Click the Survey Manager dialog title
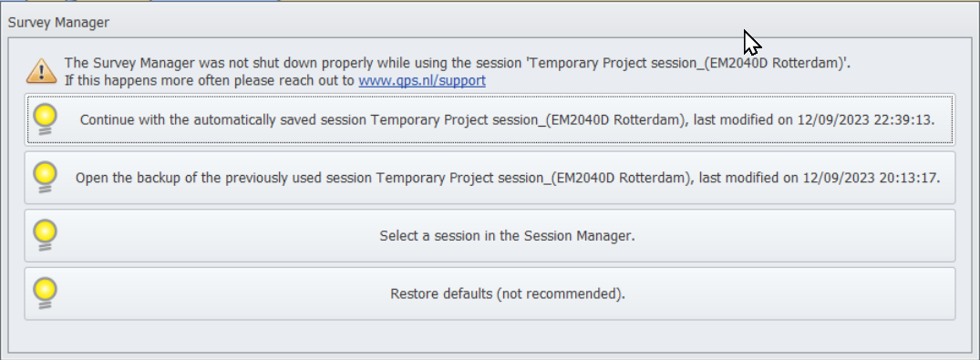The height and width of the screenshot is (360, 980). click(x=58, y=23)
